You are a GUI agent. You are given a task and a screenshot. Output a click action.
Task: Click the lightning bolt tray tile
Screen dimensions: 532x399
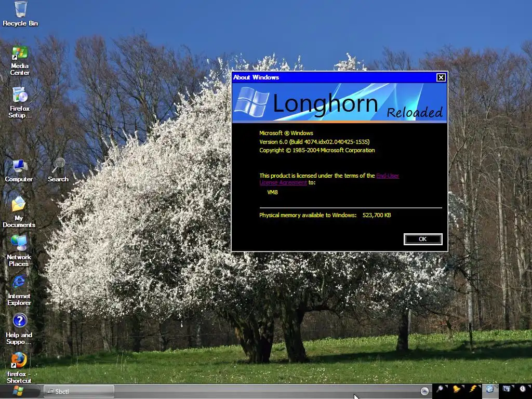[473, 390]
